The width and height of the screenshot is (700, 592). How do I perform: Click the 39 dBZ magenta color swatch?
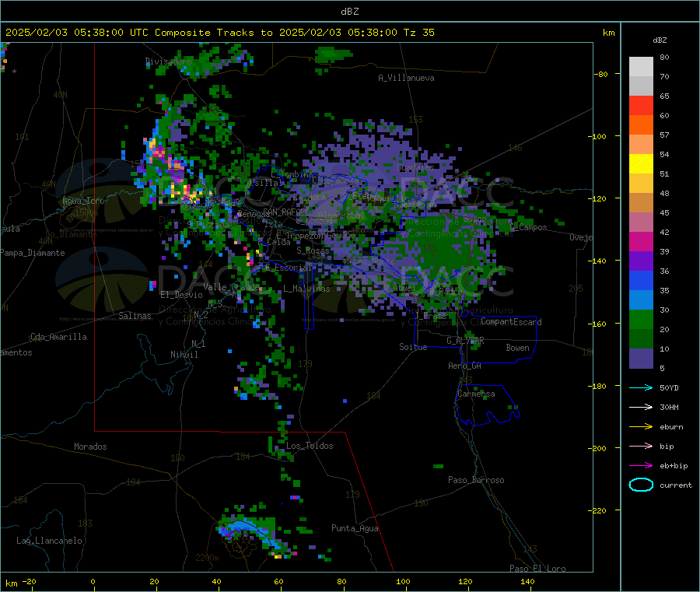[x=641, y=241]
